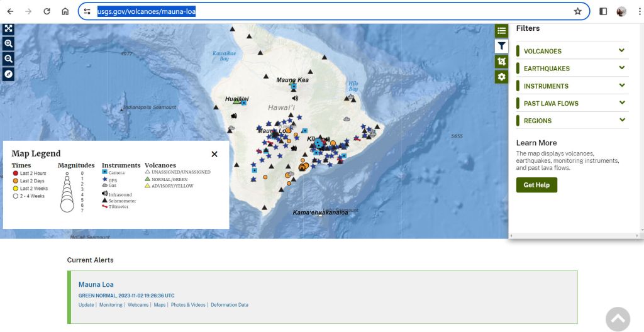The height and width of the screenshot is (332, 644).
Task: Reset map orientation with compass icon
Action: point(8,74)
